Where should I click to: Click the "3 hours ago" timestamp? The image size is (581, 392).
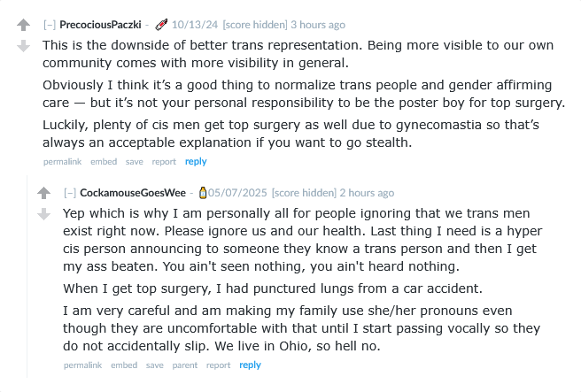pyautogui.click(x=317, y=25)
